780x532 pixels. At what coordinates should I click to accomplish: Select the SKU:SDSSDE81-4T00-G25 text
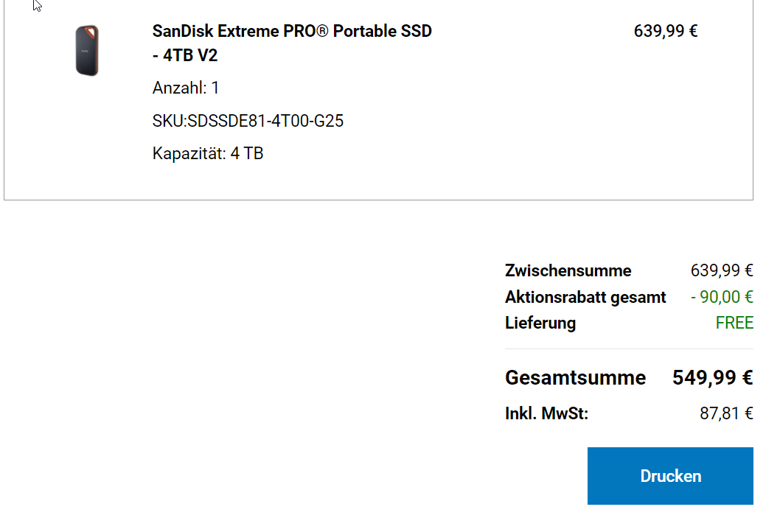(x=248, y=121)
